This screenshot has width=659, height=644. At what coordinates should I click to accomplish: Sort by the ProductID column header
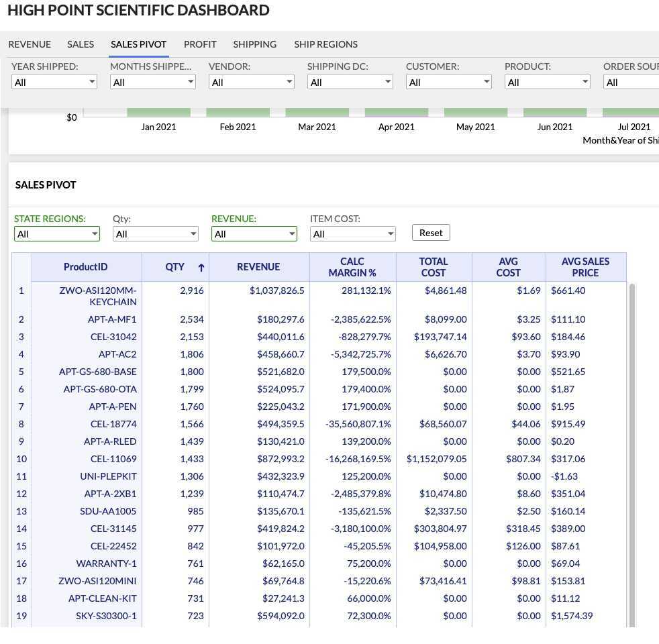pyautogui.click(x=85, y=266)
